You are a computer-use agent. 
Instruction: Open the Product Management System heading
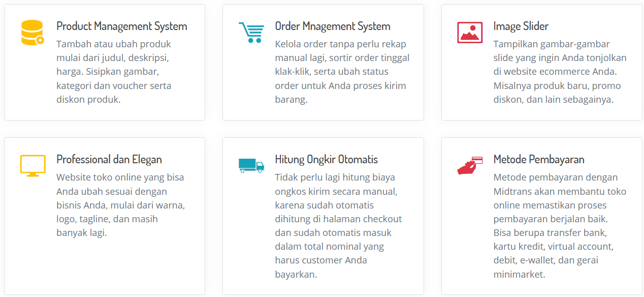(122, 25)
